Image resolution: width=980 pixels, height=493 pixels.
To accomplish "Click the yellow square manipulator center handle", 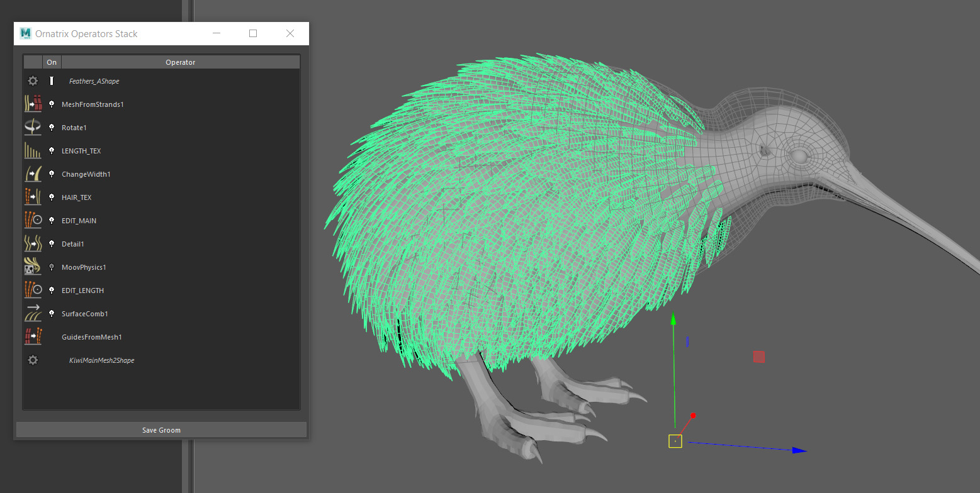I will click(675, 441).
